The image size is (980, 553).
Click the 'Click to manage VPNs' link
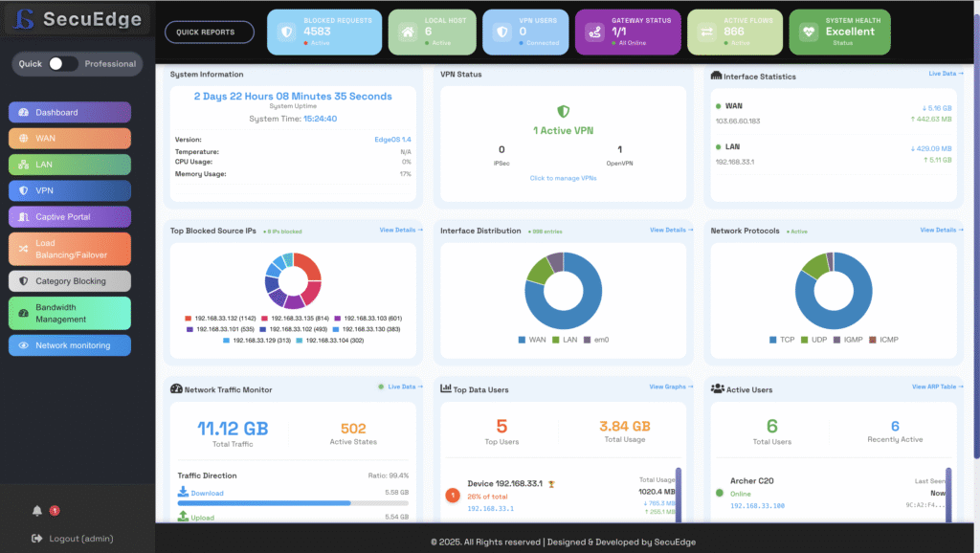tap(563, 178)
